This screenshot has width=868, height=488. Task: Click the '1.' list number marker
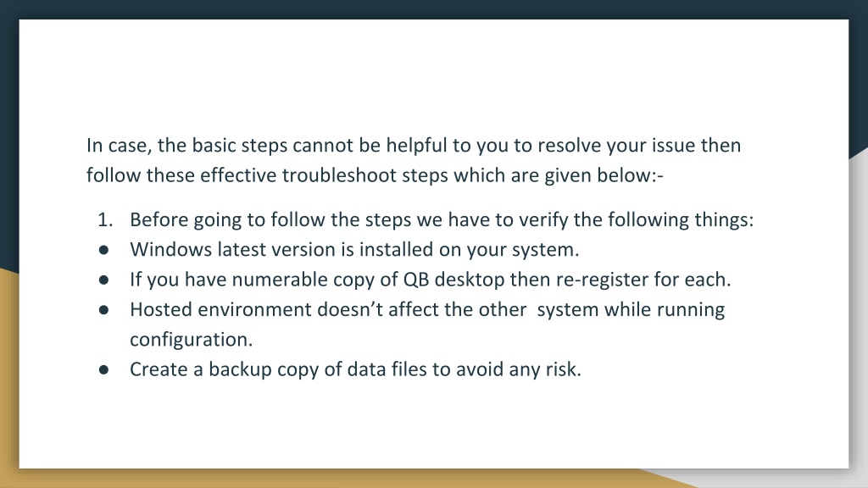[105, 220]
